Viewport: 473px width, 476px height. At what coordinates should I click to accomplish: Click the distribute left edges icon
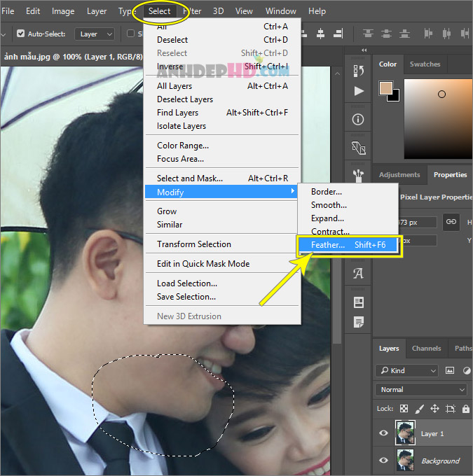(x=428, y=33)
